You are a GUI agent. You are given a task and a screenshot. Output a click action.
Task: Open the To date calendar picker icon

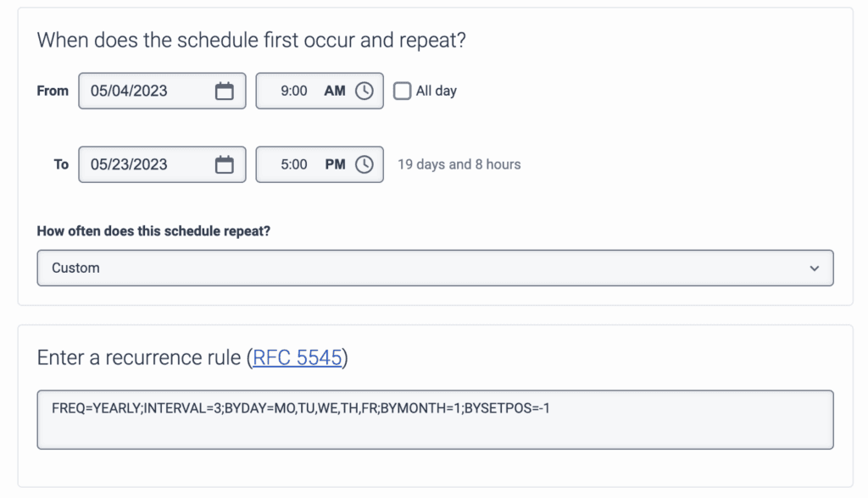coord(224,165)
